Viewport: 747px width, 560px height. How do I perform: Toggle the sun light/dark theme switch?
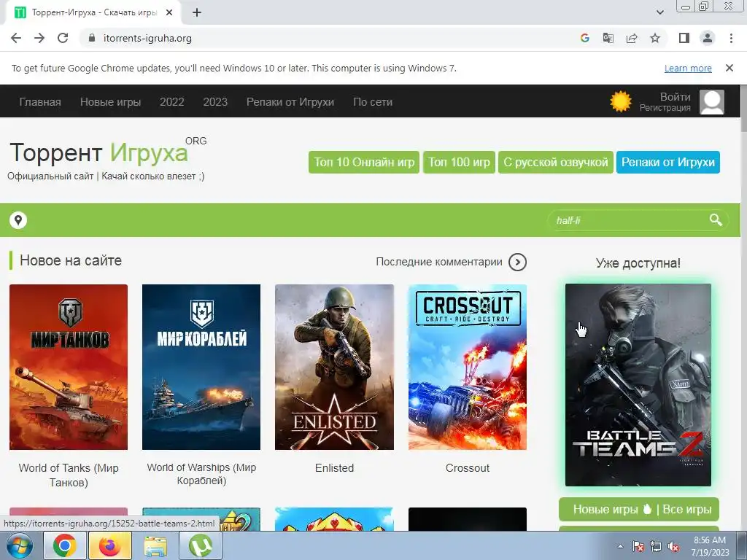pos(621,101)
